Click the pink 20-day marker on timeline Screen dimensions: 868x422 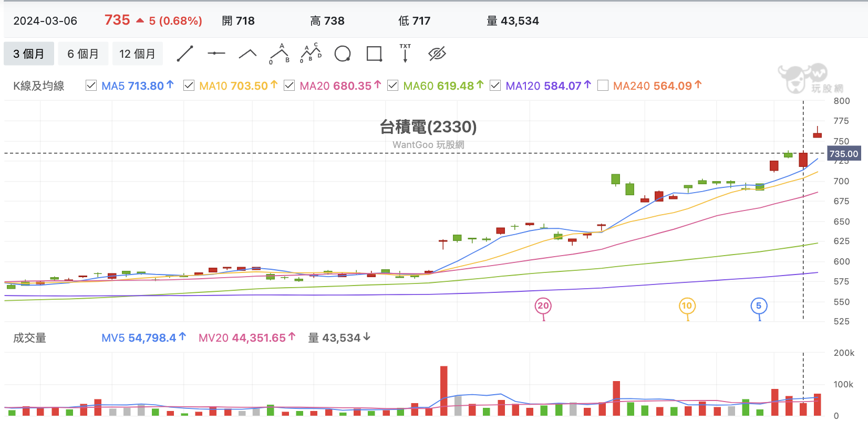[x=543, y=306]
